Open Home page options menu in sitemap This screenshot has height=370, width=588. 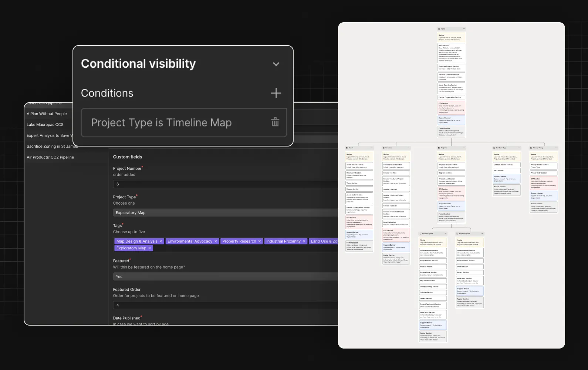464,29
